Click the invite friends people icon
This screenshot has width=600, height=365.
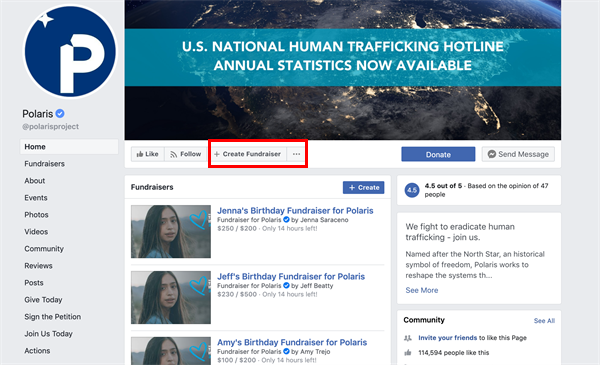pyautogui.click(x=408, y=338)
